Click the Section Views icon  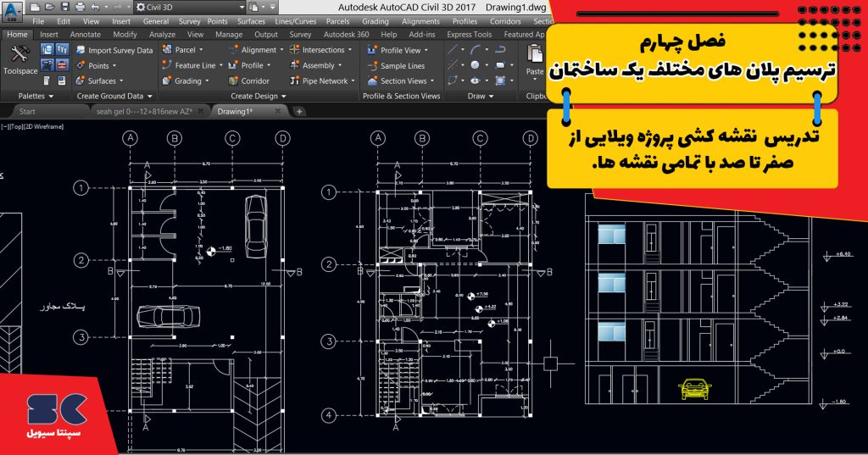[x=372, y=80]
